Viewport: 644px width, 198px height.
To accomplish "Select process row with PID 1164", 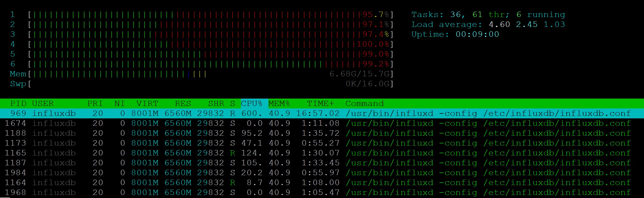I will tap(322, 183).
